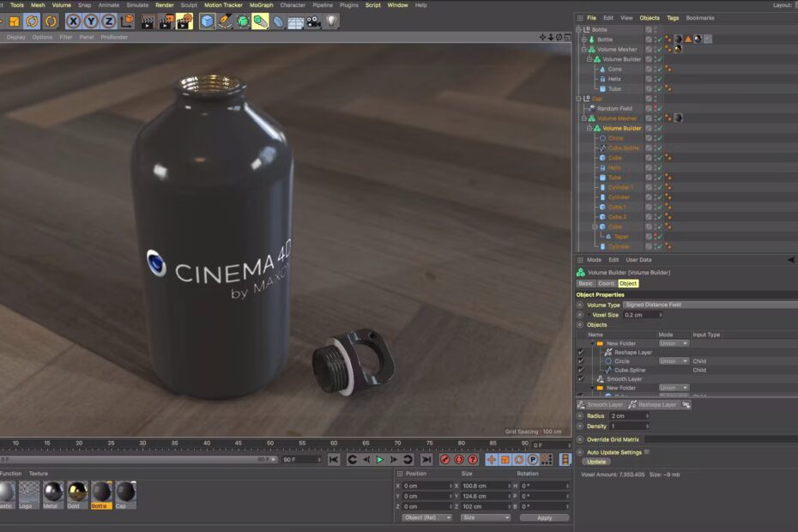Viewport: 798px width, 532px height.
Task: Click the highlighted Volume tools icon
Action: [x=260, y=21]
